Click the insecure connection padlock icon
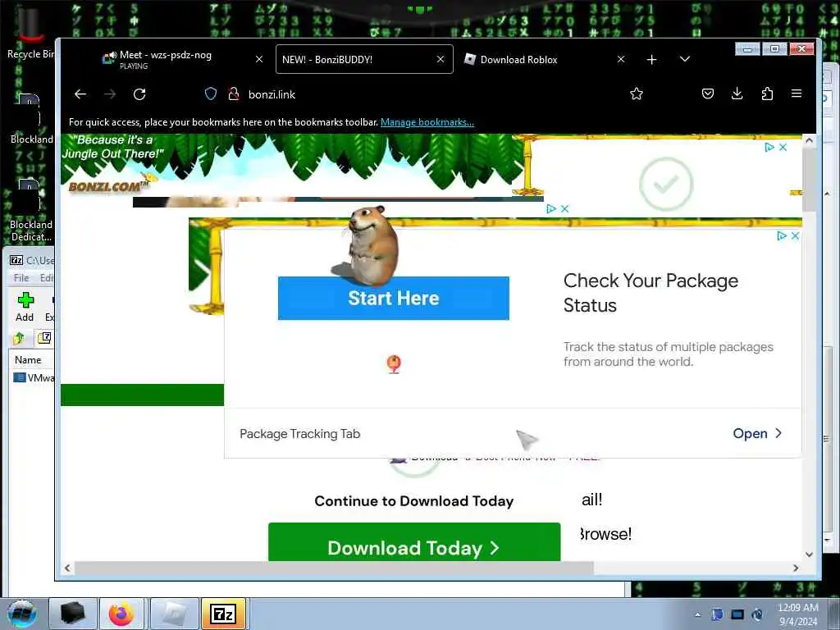Image resolution: width=840 pixels, height=630 pixels. click(x=234, y=94)
